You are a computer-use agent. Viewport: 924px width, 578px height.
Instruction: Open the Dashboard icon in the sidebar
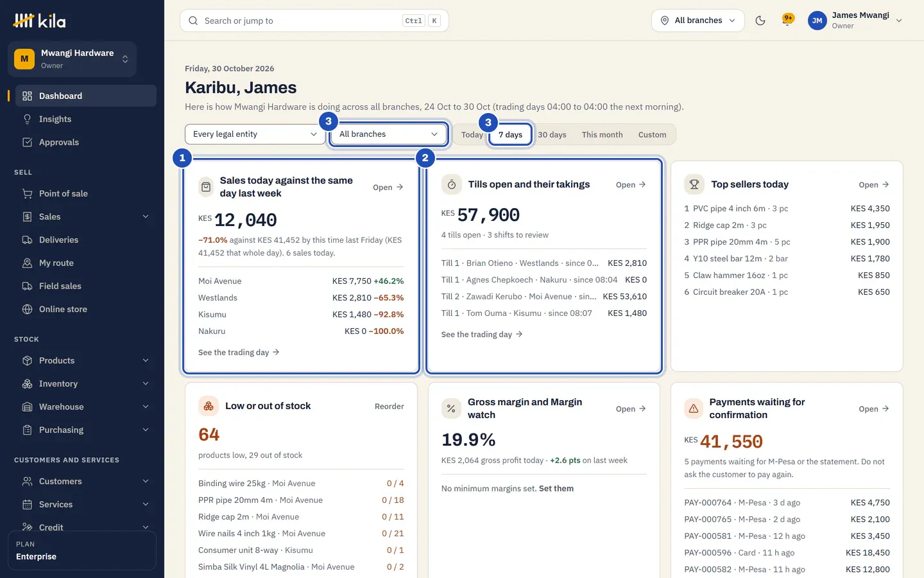[x=27, y=96]
